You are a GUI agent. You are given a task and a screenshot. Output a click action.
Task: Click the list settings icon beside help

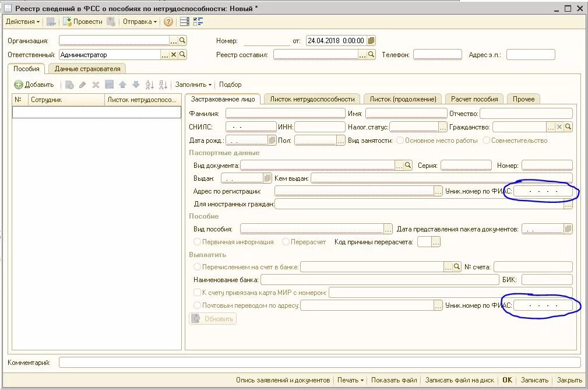185,22
